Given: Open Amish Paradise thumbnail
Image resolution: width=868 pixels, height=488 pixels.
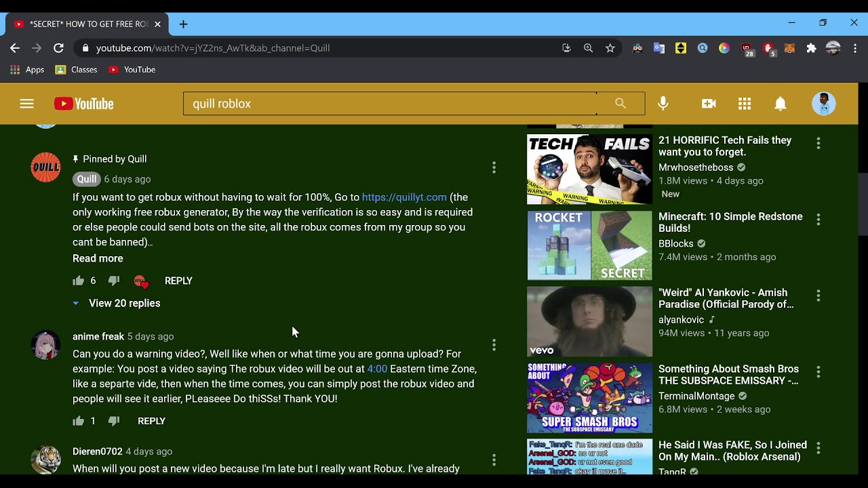Looking at the screenshot, I should tap(589, 321).
